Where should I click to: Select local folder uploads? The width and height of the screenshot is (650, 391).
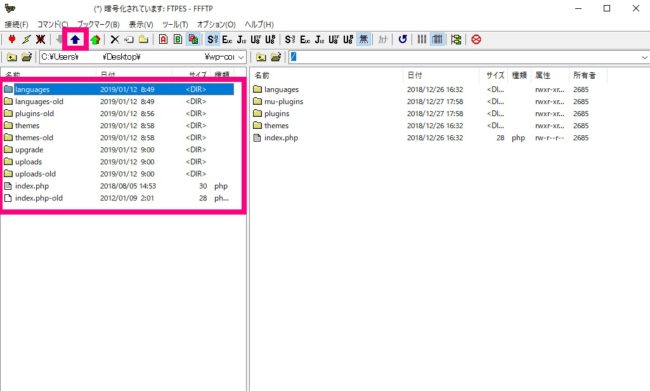point(28,162)
